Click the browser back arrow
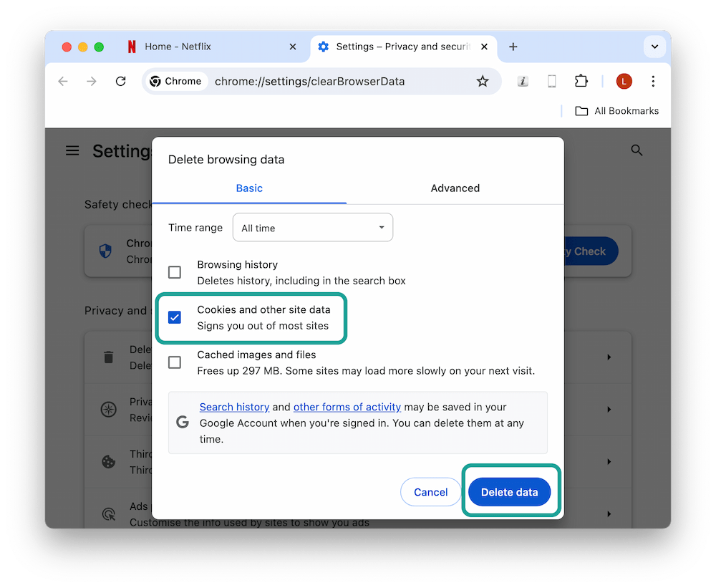 pyautogui.click(x=63, y=82)
